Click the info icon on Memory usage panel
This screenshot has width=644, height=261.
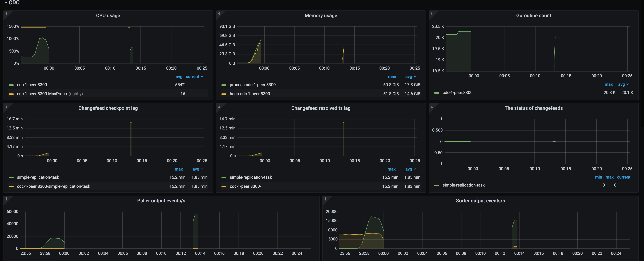click(219, 14)
